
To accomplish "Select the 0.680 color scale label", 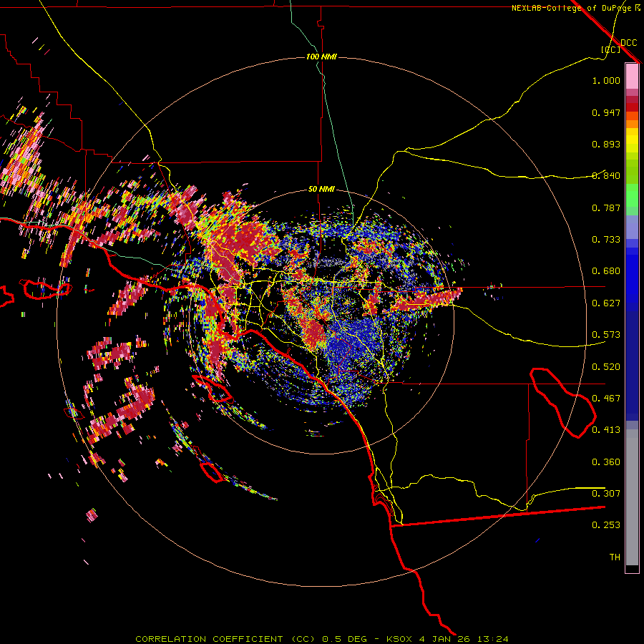I will click(606, 271).
